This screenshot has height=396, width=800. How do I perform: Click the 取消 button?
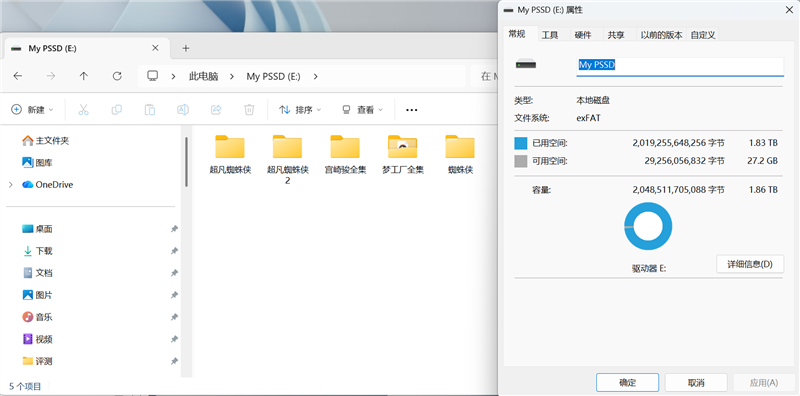click(x=696, y=382)
